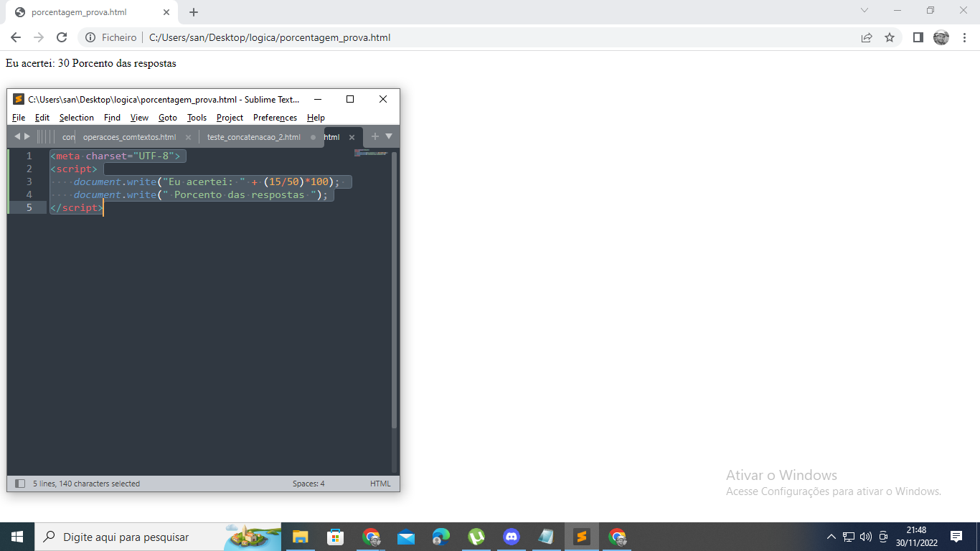Open the volume control in system tray
Image resolution: width=980 pixels, height=551 pixels.
866,537
